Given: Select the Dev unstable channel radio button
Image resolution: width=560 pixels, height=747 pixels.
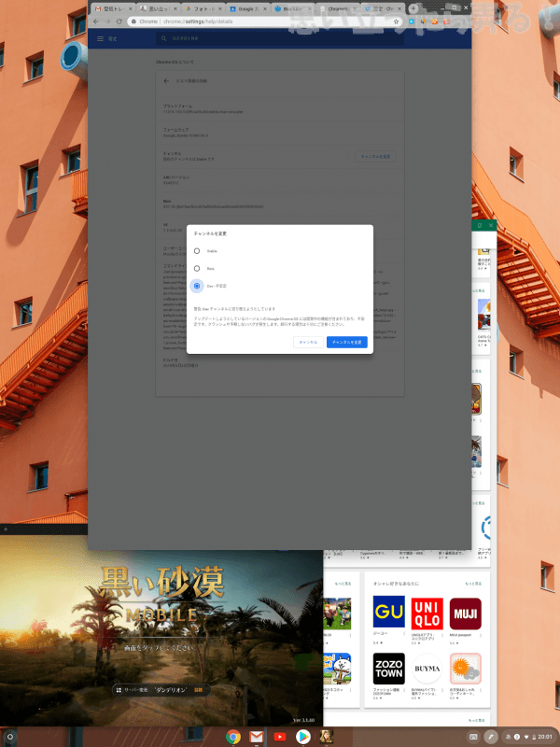Looking at the screenshot, I should click(x=197, y=286).
